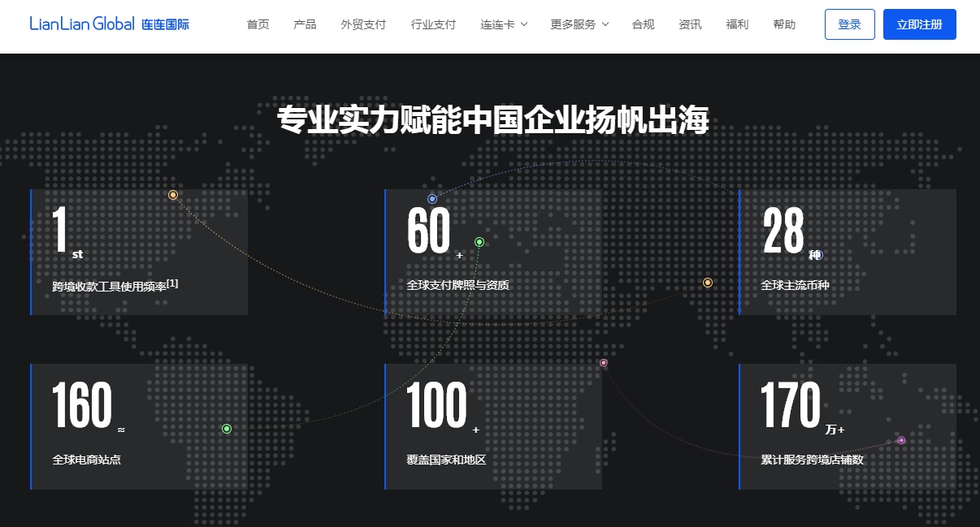Open the 福利 benefits link
980x527 pixels.
click(x=737, y=24)
